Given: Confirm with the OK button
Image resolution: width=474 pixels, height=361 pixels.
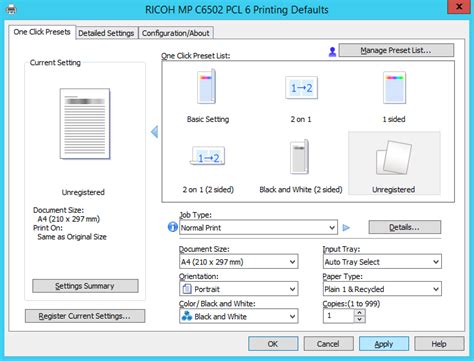Looking at the screenshot, I should click(273, 344).
